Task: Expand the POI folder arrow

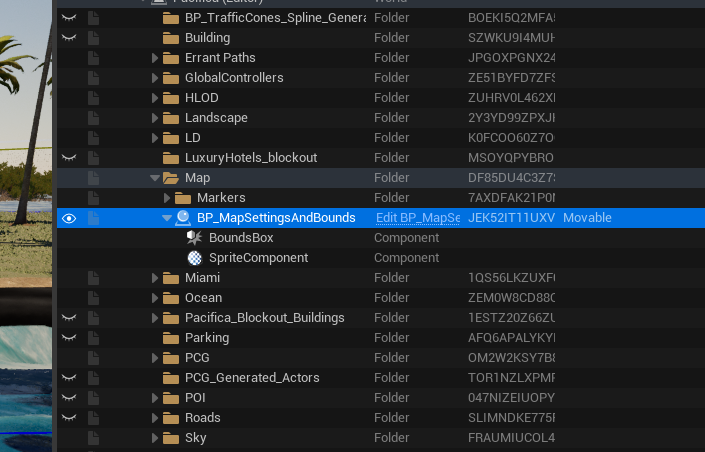Action: pos(155,398)
